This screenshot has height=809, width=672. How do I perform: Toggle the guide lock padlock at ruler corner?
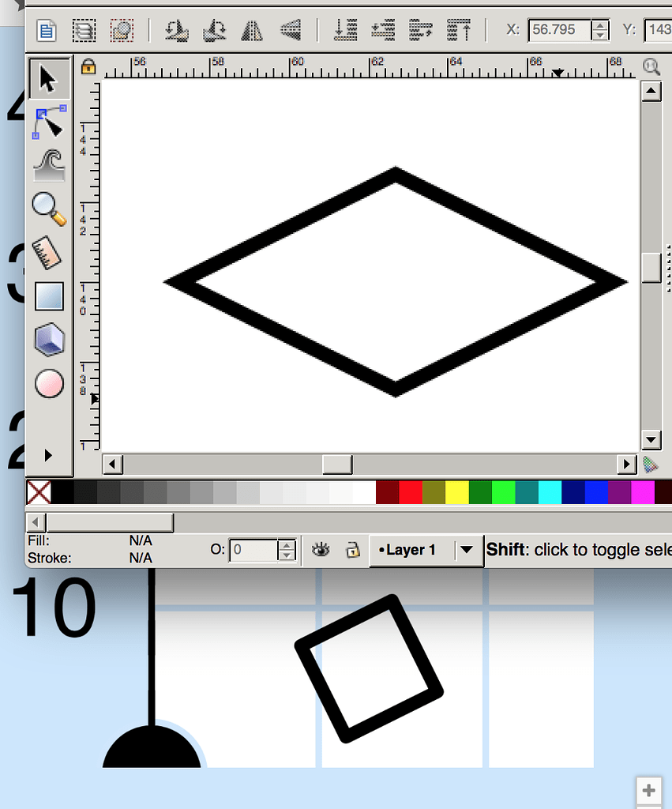(x=88, y=66)
